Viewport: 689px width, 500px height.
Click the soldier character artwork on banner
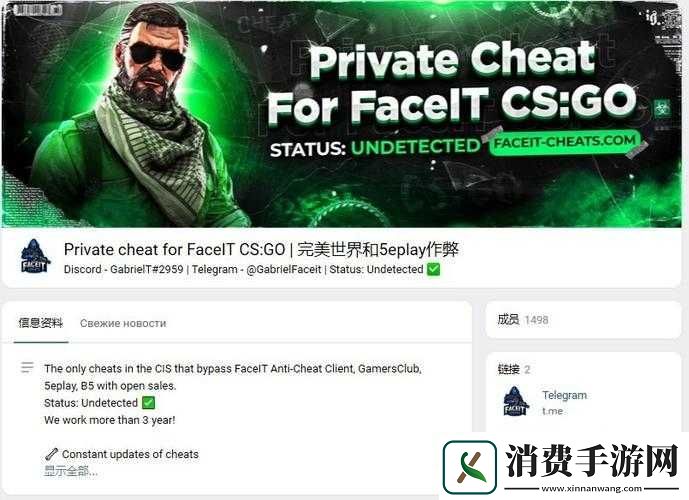pyautogui.click(x=132, y=119)
